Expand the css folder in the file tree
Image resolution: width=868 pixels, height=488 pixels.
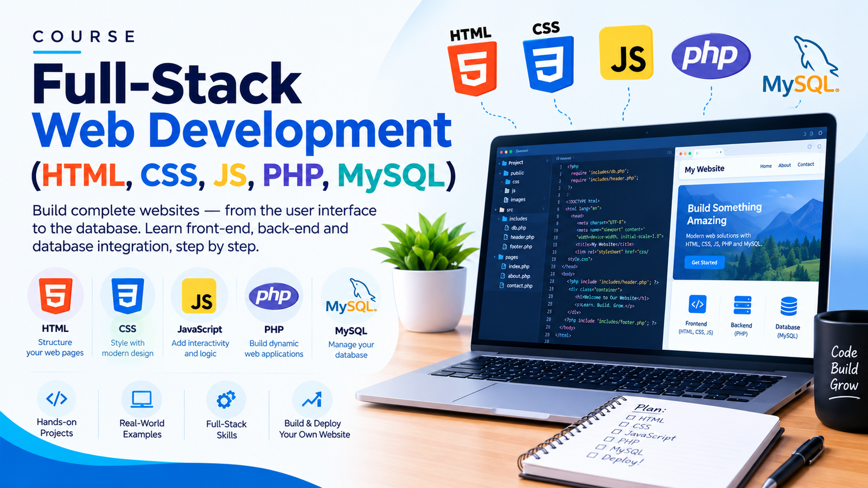point(502,182)
